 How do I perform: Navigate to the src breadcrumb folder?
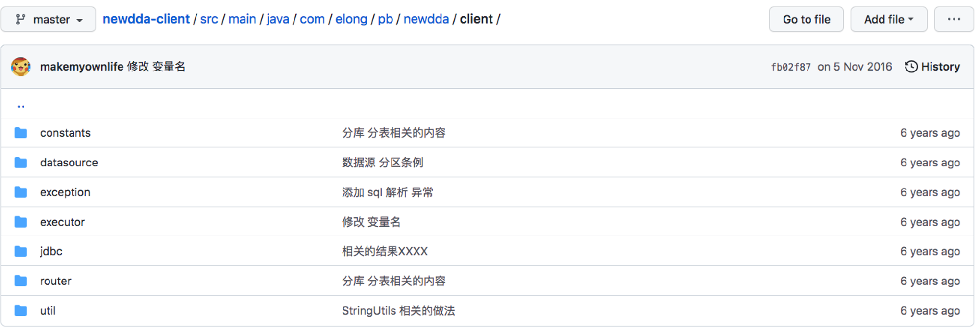(209, 19)
